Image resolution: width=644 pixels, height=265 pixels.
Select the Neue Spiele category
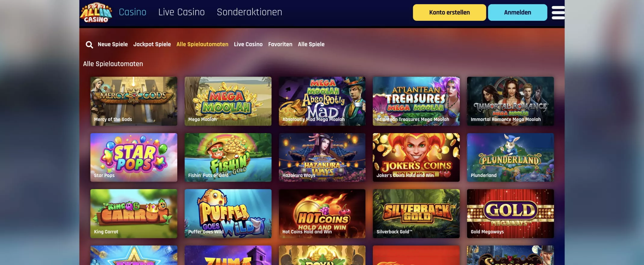coord(113,44)
